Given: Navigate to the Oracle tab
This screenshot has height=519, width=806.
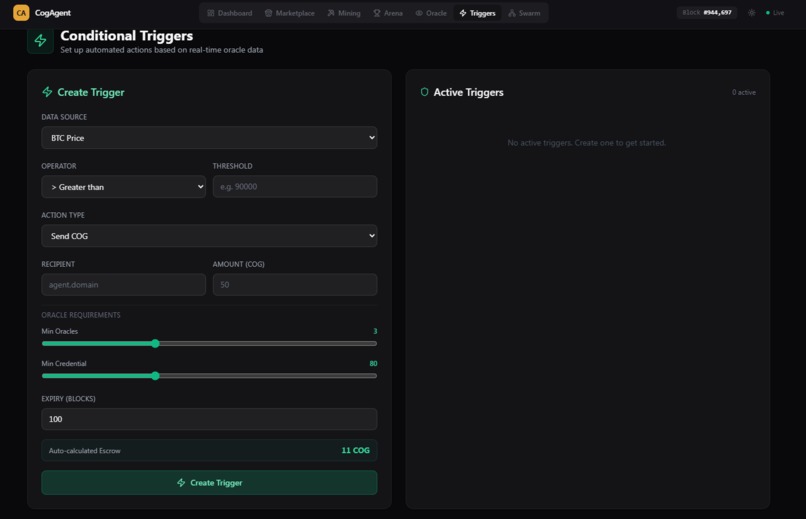Looking at the screenshot, I should [x=431, y=13].
